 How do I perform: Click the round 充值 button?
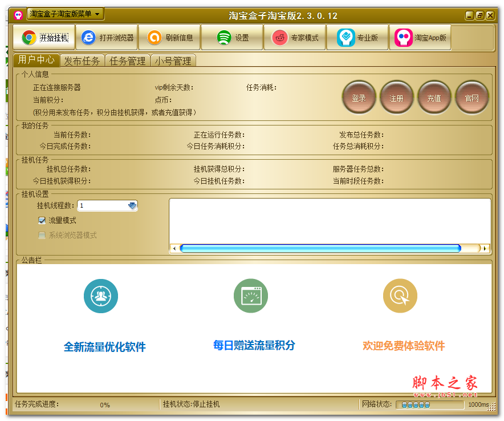[x=434, y=98]
